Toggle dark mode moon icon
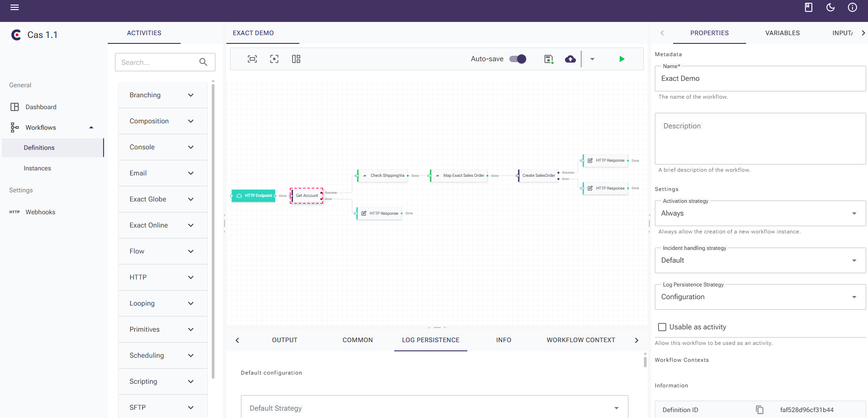The height and width of the screenshot is (418, 868). (x=831, y=7)
